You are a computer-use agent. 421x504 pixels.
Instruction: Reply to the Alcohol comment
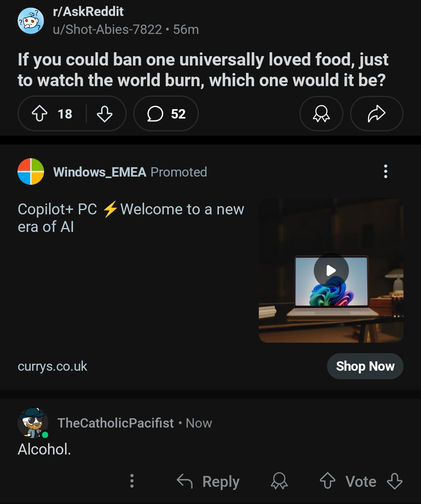(208, 482)
